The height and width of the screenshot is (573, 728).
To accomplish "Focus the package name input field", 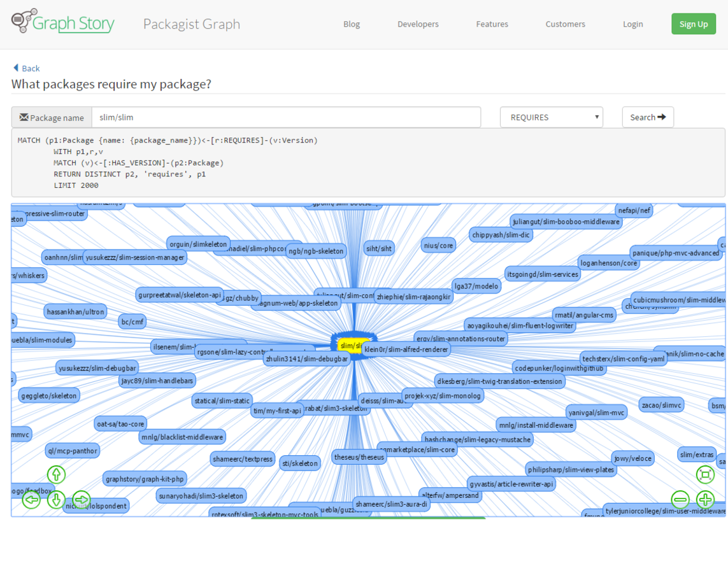I will pyautogui.click(x=286, y=117).
